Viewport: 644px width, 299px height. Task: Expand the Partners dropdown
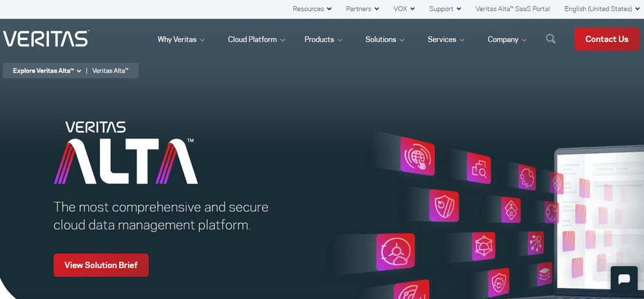[362, 8]
